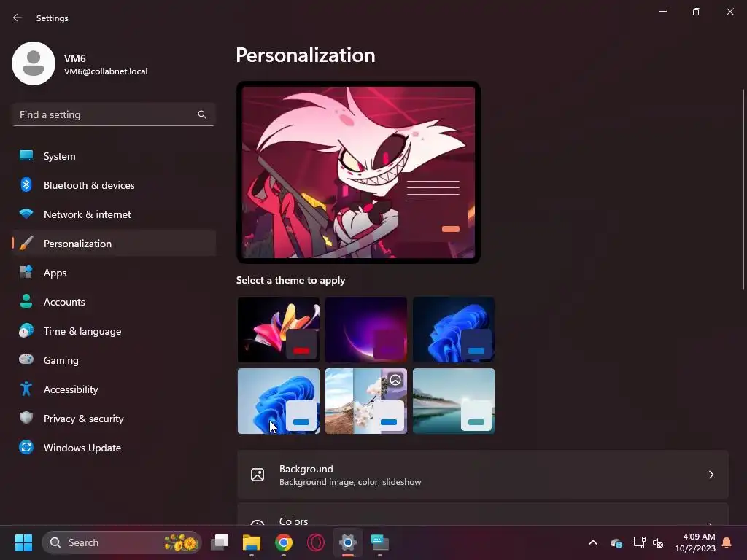Click the current theme preview image
This screenshot has width=747, height=560.
point(358,172)
